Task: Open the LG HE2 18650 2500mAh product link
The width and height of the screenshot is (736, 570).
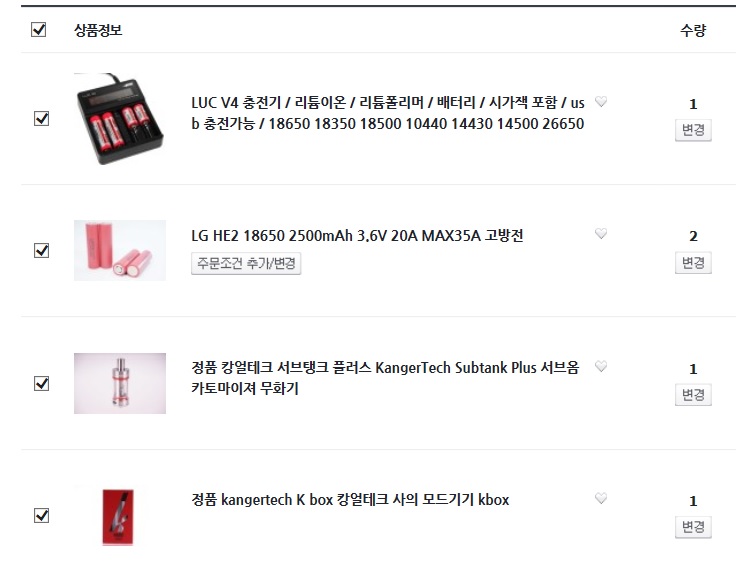Action: [357, 235]
